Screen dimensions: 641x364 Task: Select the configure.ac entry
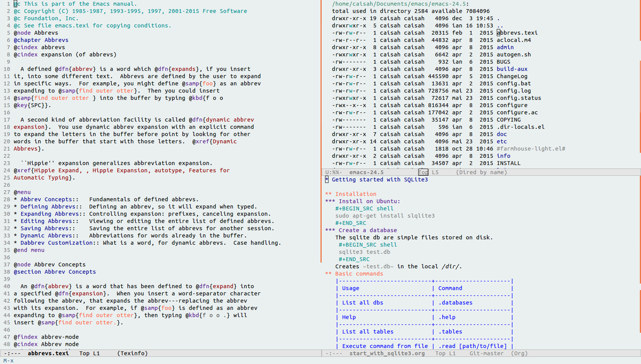tap(517, 112)
